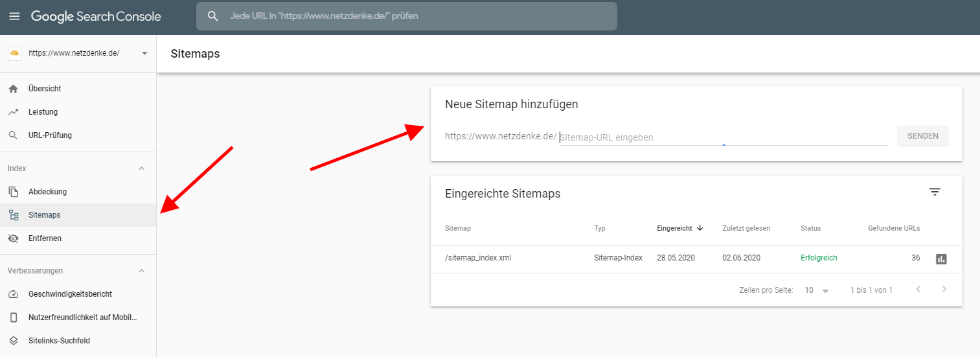Screen dimensions: 980x357
Task: Click the Sitemap-URL eingeben input field
Action: [724, 137]
